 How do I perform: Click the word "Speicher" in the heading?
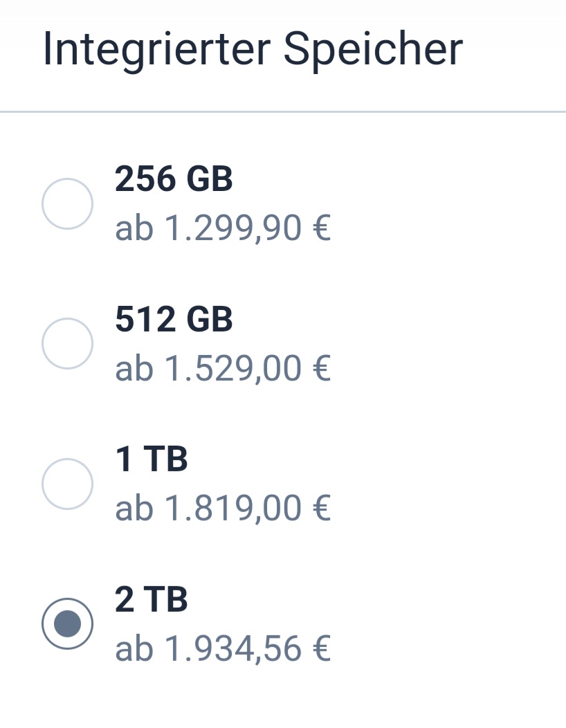pos(373,50)
